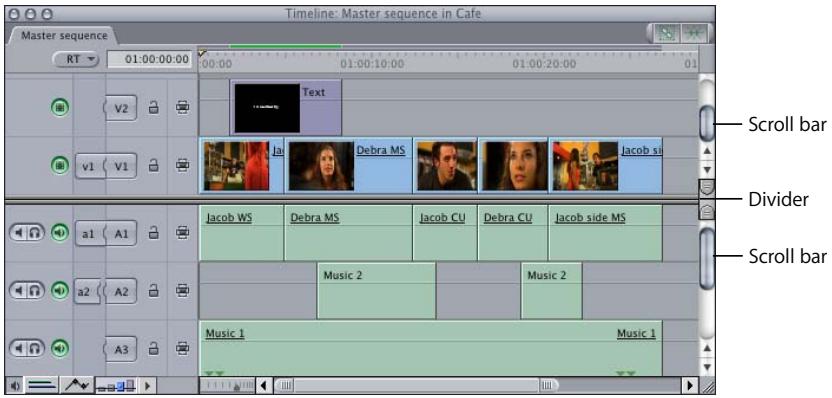Image resolution: width=832 pixels, height=398 pixels.
Task: Toggle V1 track visibility green button
Action: click(60, 166)
